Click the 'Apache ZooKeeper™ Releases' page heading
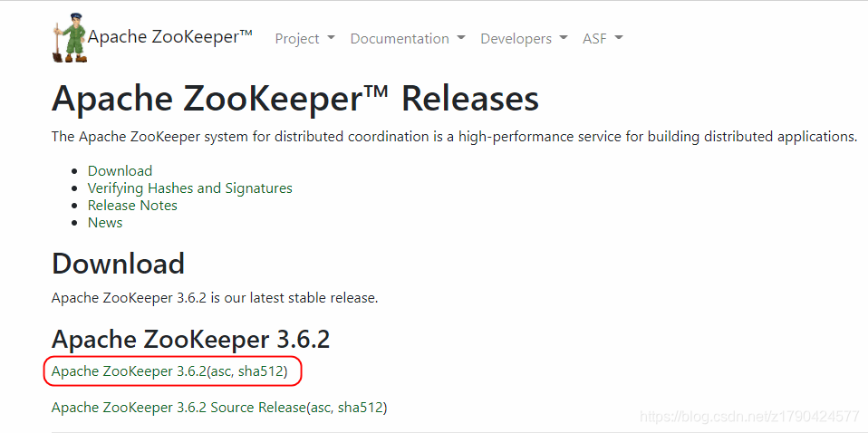 pos(295,100)
